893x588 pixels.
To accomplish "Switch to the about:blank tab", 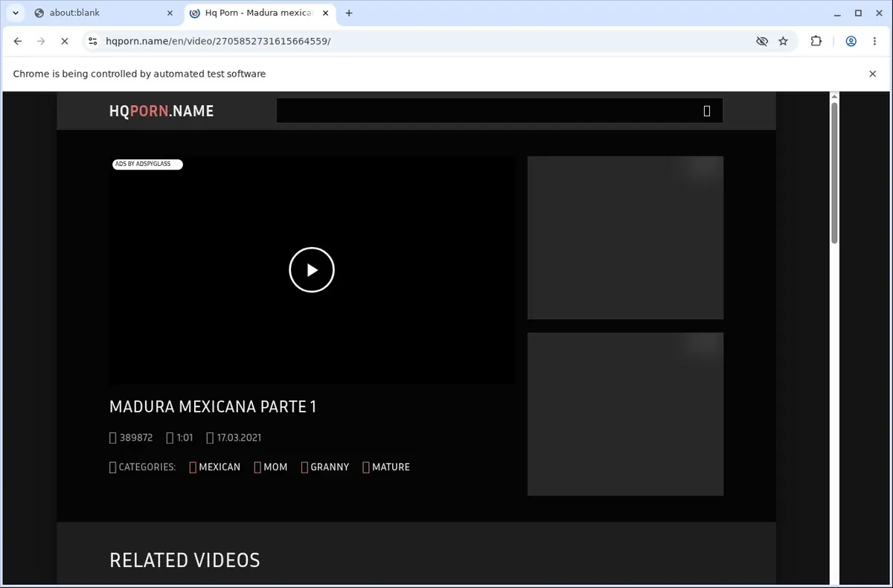I will click(102, 13).
